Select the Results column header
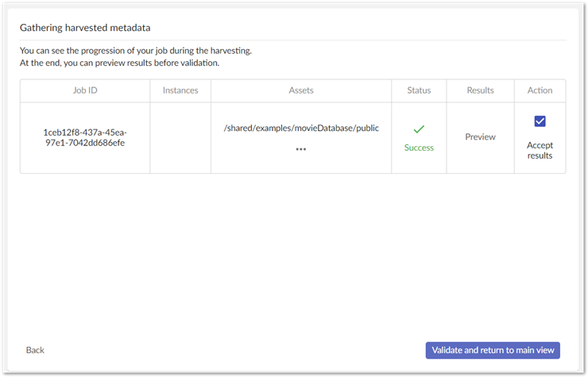This screenshot has height=377, width=588. [x=480, y=90]
